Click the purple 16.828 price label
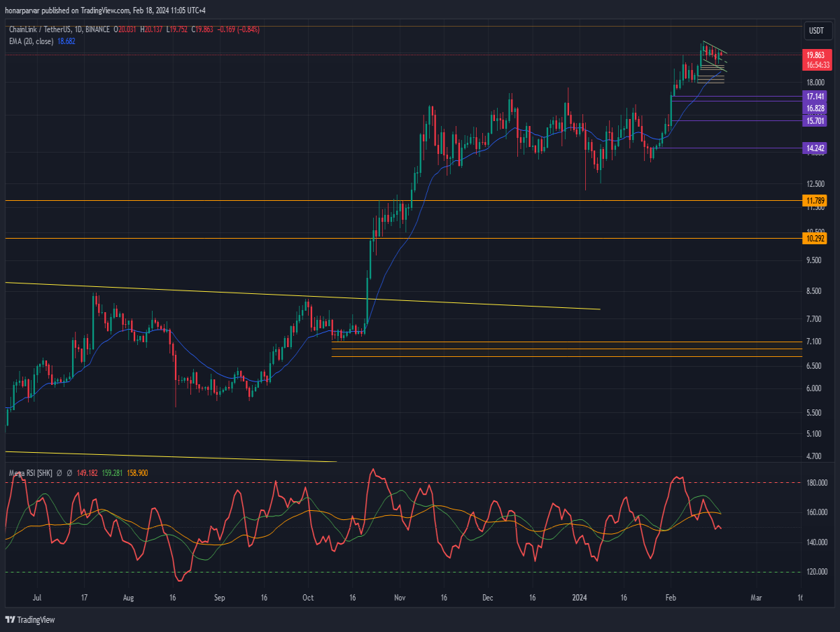Image resolution: width=840 pixels, height=632 pixels. pyautogui.click(x=815, y=108)
